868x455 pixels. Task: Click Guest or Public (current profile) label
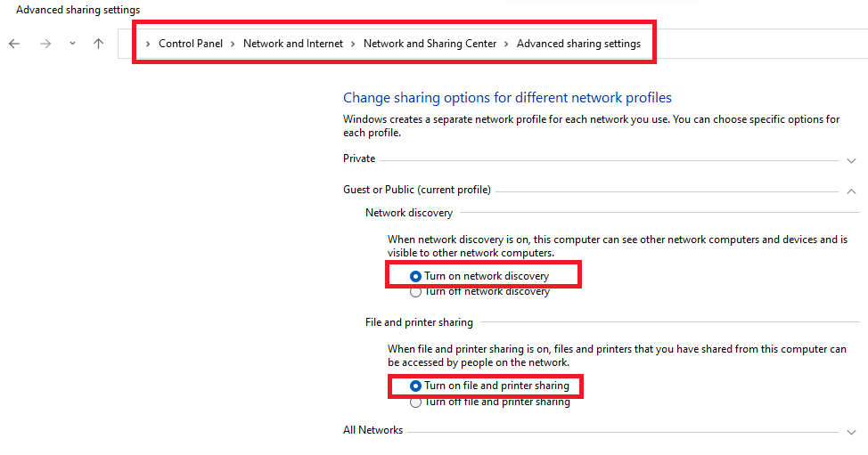[417, 190]
